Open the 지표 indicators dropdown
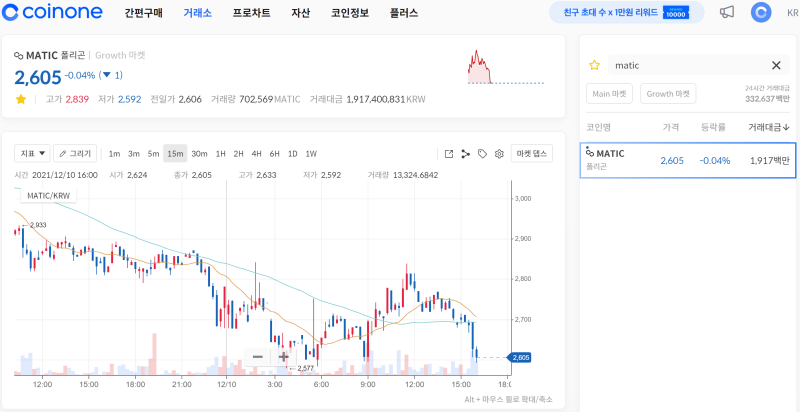Image resolution: width=800 pixels, height=412 pixels. tap(32, 153)
